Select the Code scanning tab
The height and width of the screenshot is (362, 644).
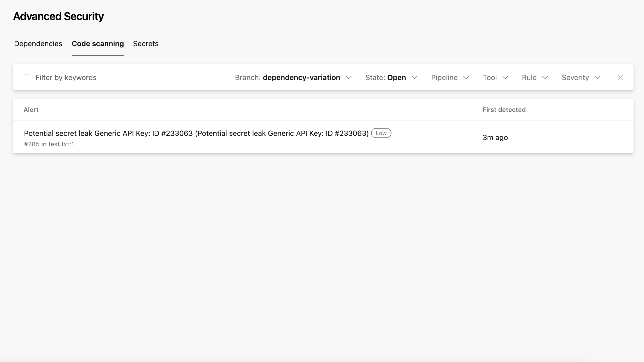click(98, 44)
